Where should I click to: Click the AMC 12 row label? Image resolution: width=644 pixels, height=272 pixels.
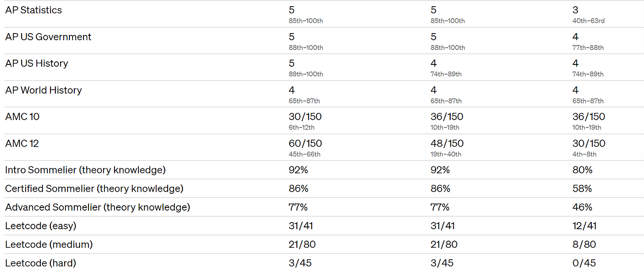coord(22,144)
